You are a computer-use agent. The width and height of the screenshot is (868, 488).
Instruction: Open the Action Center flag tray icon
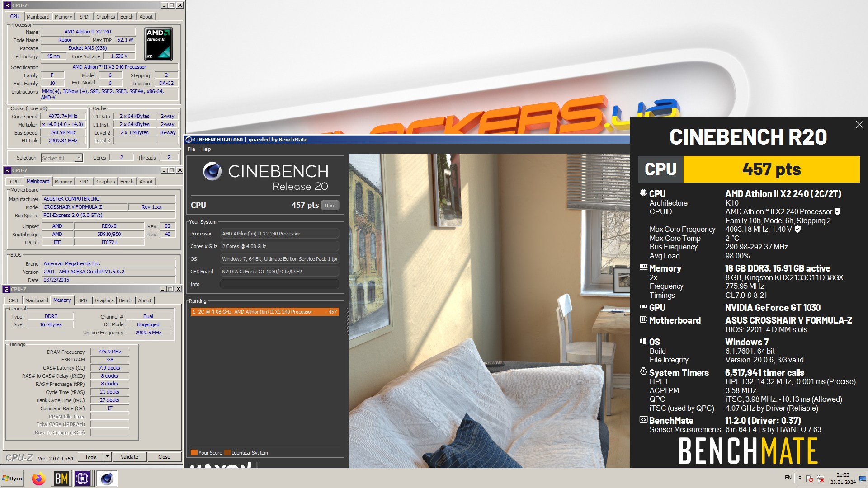point(810,479)
